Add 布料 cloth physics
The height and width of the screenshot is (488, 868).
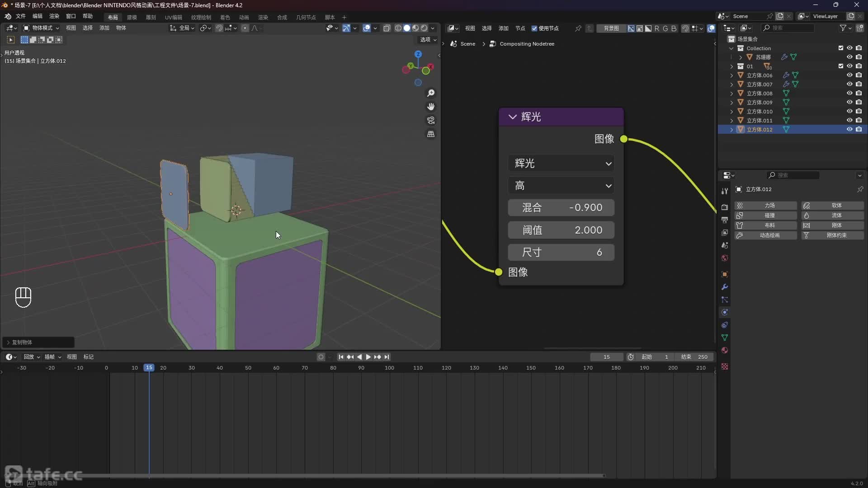point(765,225)
